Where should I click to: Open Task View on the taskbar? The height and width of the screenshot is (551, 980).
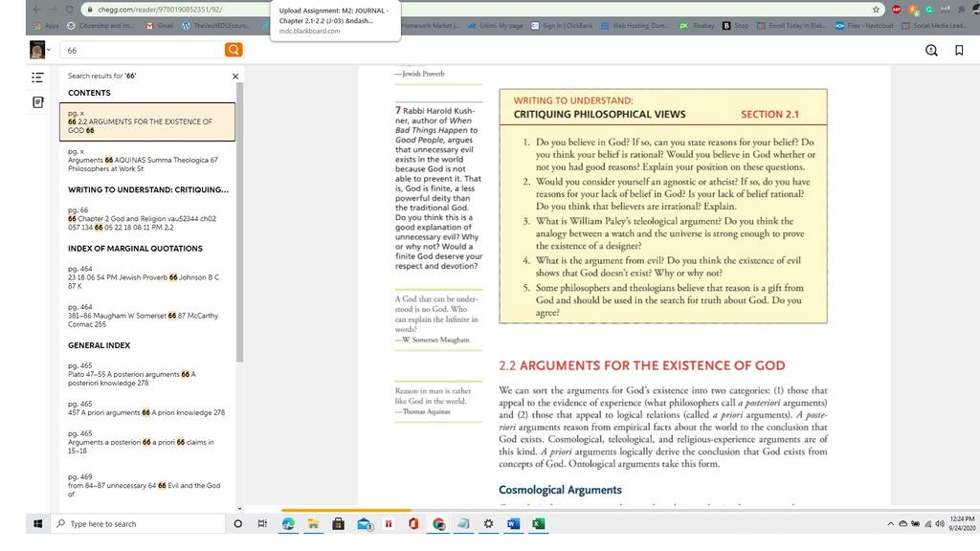[x=262, y=523]
